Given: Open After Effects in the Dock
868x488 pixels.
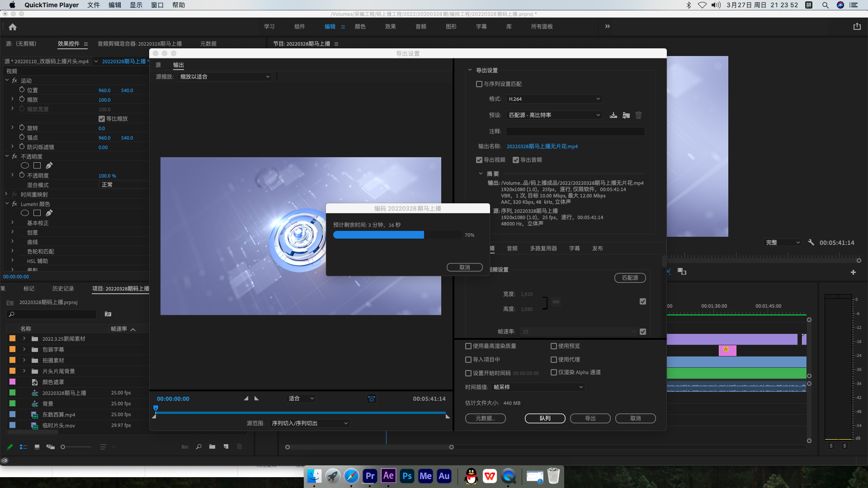Looking at the screenshot, I should click(x=388, y=476).
